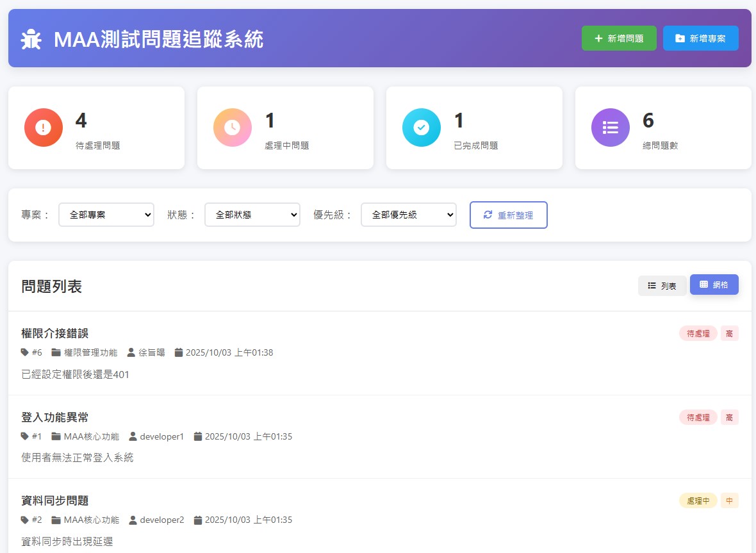The image size is (756, 553).
Task: Click the bug logo icon in header
Action: click(x=31, y=40)
